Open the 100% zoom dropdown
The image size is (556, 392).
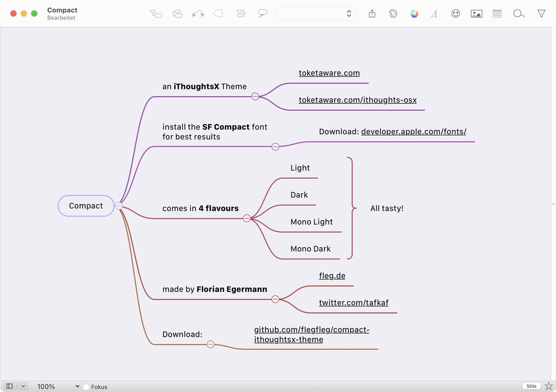tap(58, 386)
